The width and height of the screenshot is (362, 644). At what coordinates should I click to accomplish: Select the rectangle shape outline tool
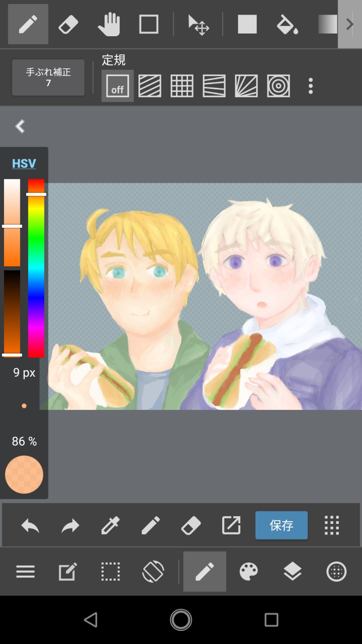coord(148,24)
